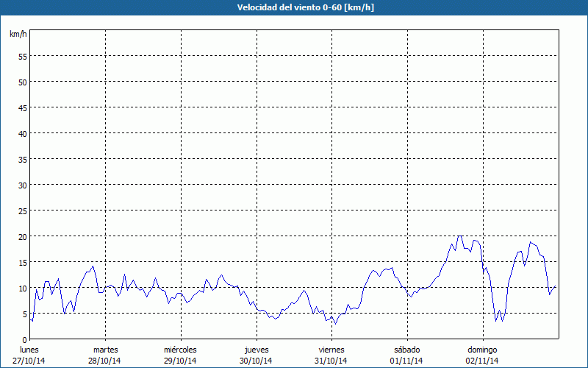588x368 pixels.
Task: Select the date 02/11/14 on the time axis
Action: pos(482,361)
